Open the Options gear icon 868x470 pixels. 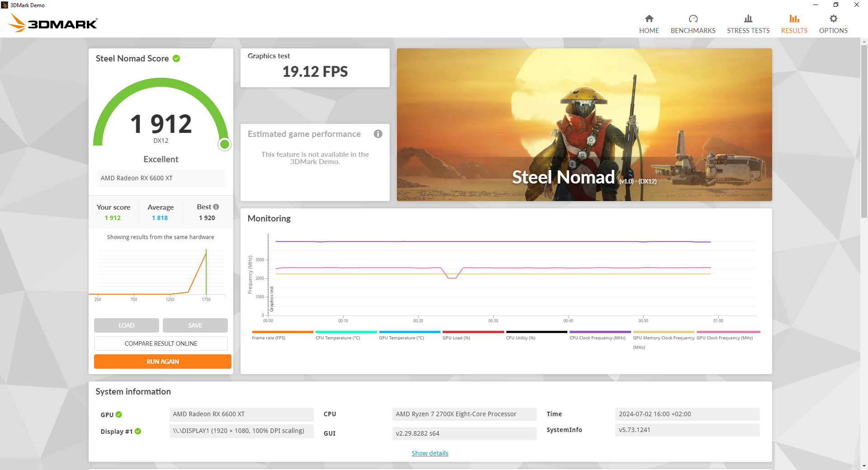point(833,19)
